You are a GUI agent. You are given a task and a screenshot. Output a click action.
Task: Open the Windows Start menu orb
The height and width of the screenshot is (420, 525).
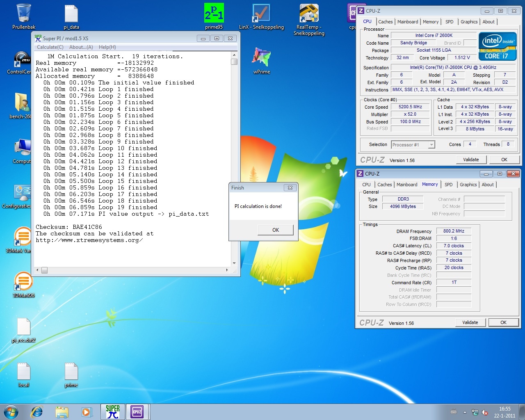11,412
